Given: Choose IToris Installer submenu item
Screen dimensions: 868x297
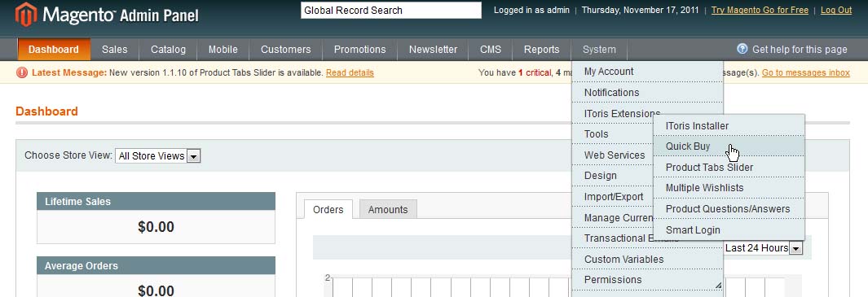Looking at the screenshot, I should pos(729,125).
